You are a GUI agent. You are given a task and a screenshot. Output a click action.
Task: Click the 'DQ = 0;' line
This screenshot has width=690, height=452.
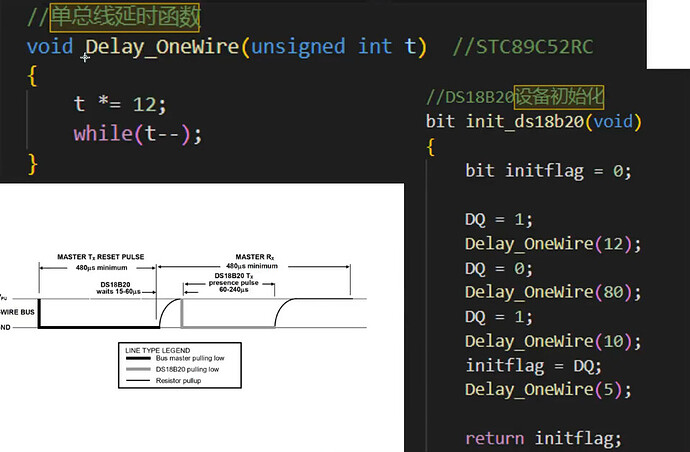click(x=499, y=268)
